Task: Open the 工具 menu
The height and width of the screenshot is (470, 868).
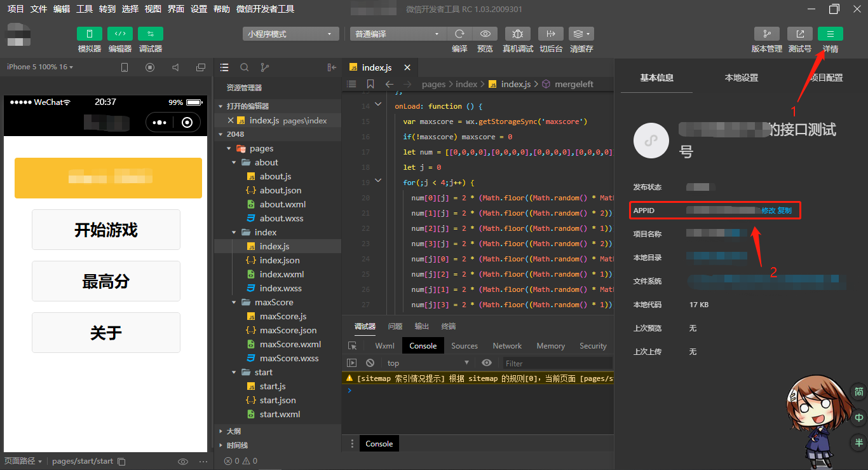Action: pos(85,9)
